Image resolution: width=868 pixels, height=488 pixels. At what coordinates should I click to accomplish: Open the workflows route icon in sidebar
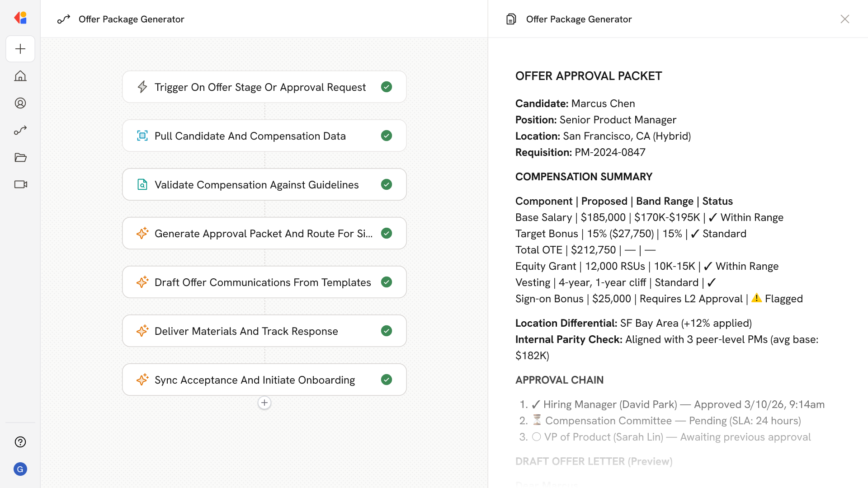(x=20, y=130)
